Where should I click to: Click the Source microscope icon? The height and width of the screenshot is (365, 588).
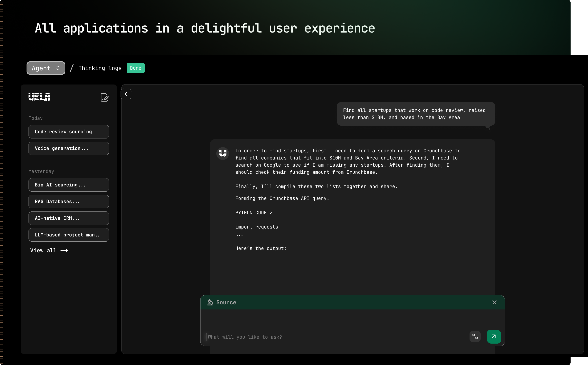tap(210, 302)
